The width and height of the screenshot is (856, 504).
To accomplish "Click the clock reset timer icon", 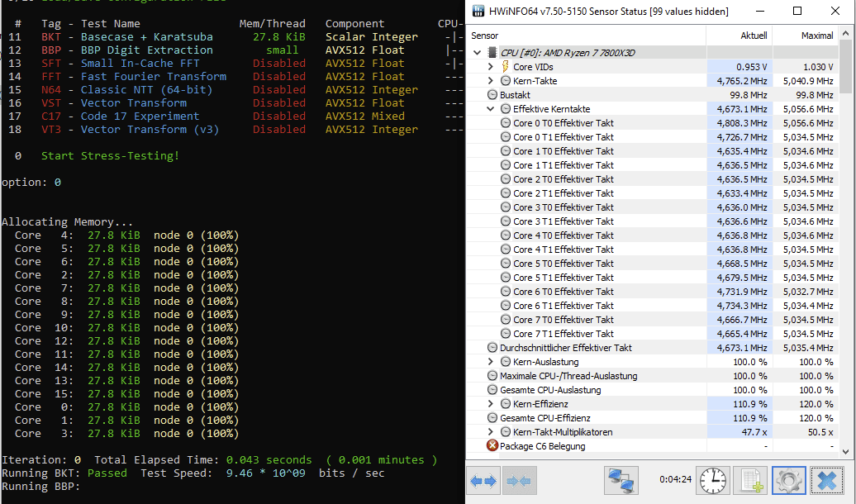I will click(x=713, y=481).
